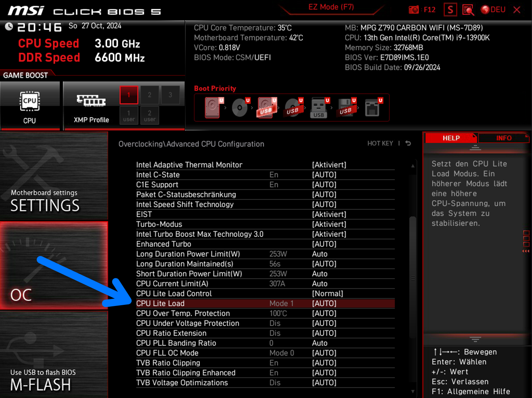Open M-FLASH BIOS flashing menu
Screen dimensions: 532x398
tap(54, 354)
